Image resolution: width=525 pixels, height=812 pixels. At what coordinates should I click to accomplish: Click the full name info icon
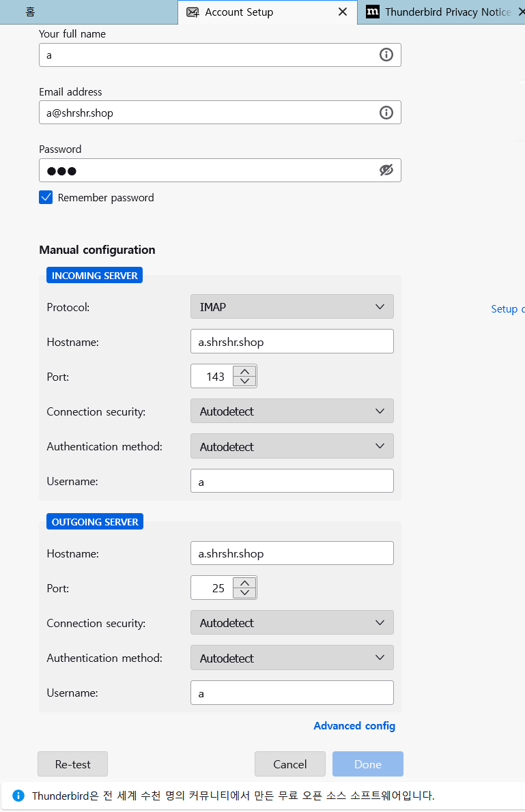click(x=386, y=55)
